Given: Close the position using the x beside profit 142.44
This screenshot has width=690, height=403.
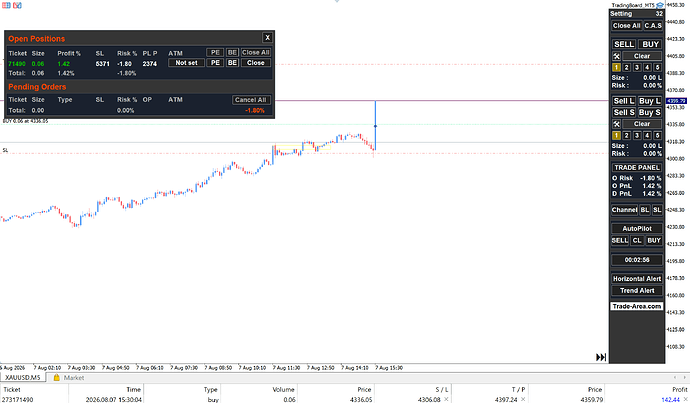Looking at the screenshot, I should pos(686,399).
